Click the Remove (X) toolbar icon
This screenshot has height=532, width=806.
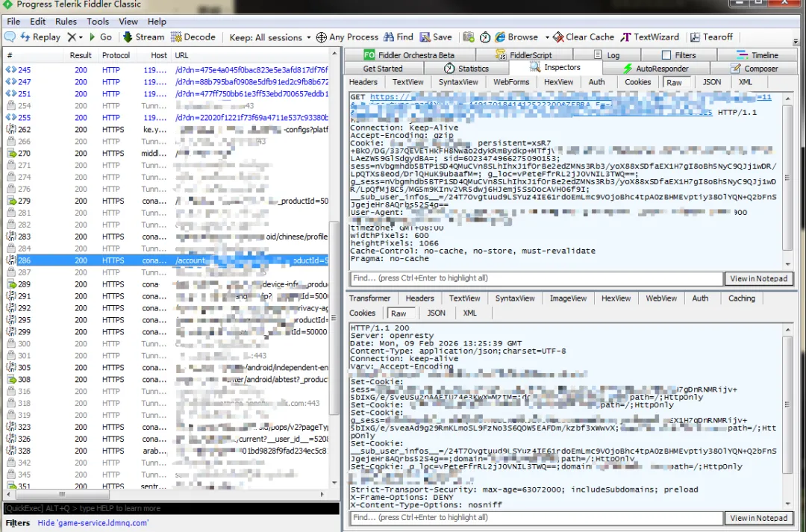72,37
